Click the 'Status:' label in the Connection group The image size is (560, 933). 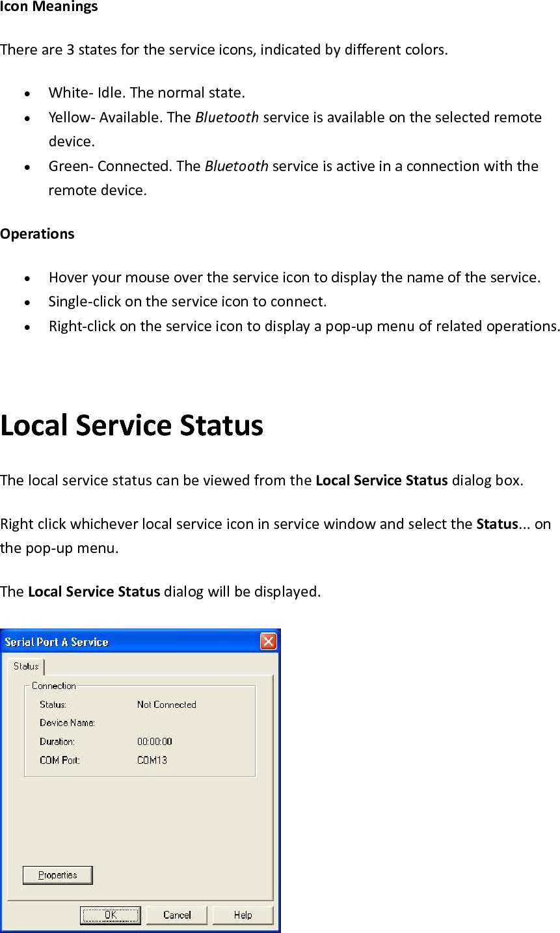(x=53, y=705)
